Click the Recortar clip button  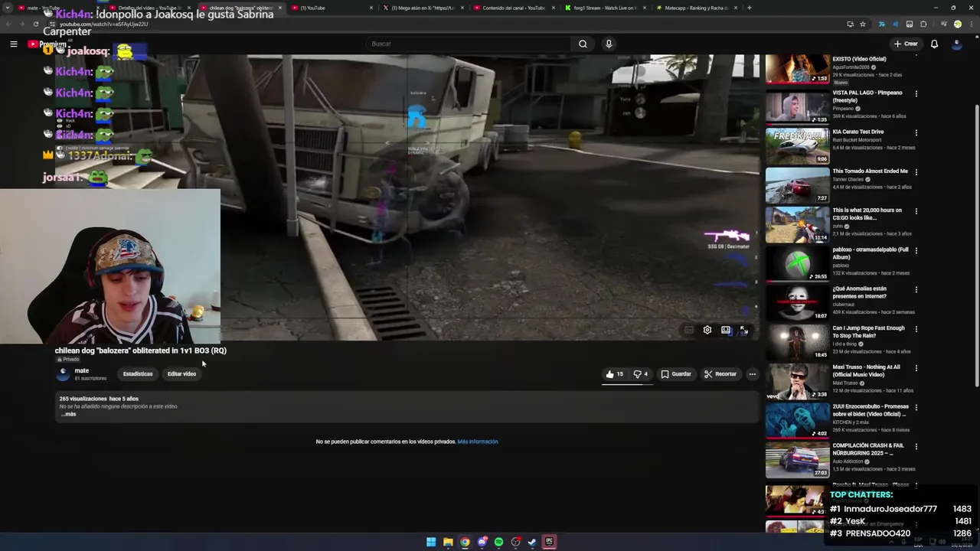(720, 374)
